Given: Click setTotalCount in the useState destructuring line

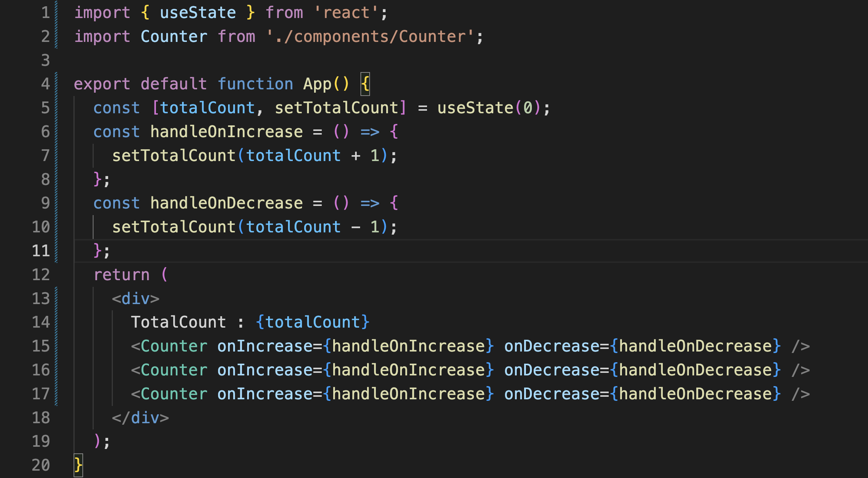Looking at the screenshot, I should pyautogui.click(x=337, y=108).
